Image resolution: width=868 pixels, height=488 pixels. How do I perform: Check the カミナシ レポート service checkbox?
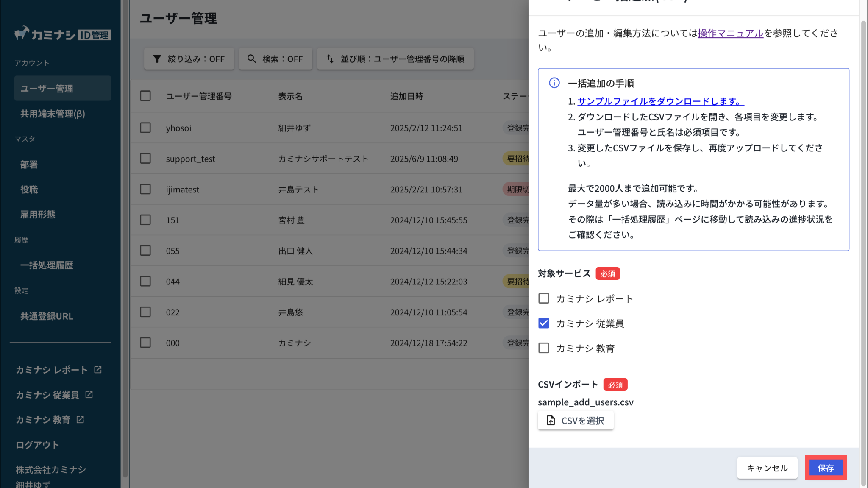click(x=544, y=298)
